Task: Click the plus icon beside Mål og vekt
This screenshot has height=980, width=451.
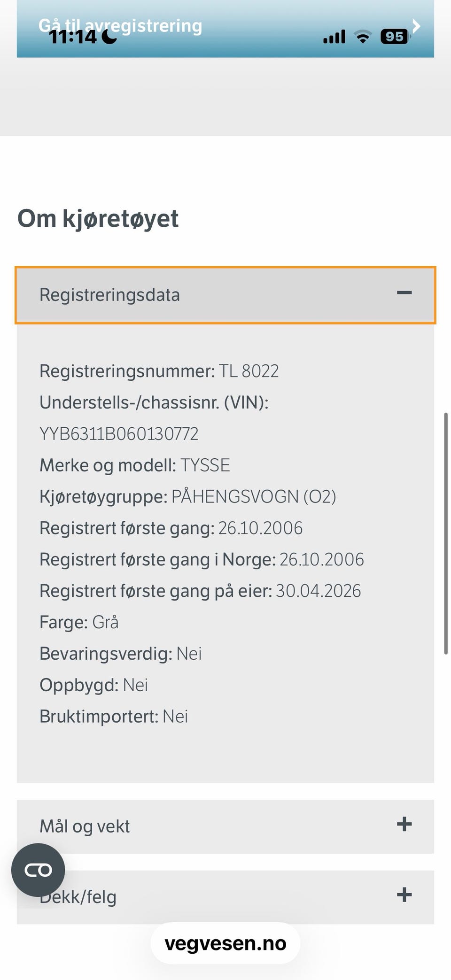Action: click(x=404, y=824)
